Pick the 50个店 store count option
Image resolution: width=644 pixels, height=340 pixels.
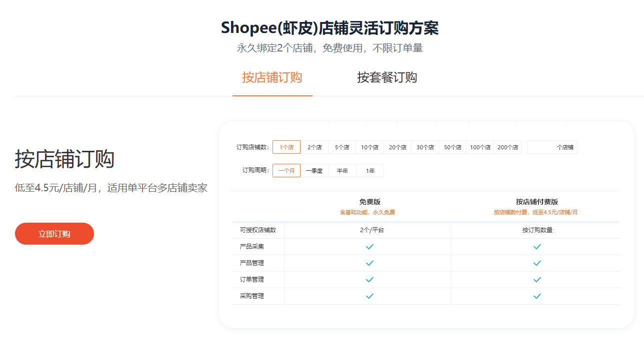pyautogui.click(x=452, y=147)
